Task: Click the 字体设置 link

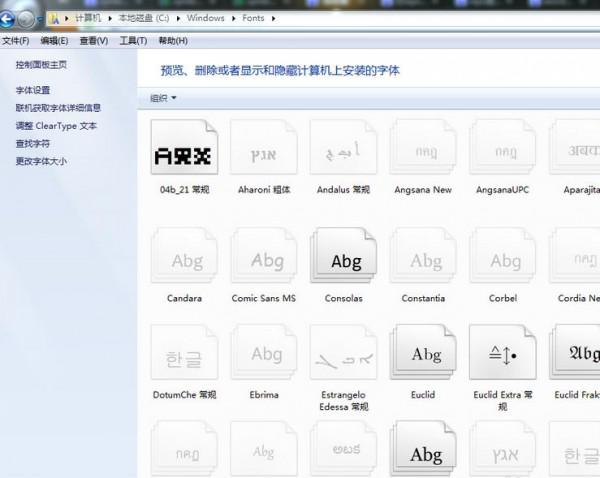Action: point(33,90)
